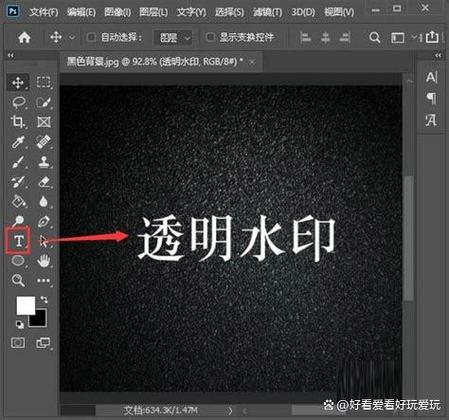Open the 视图(V) menu
The image size is (449, 420).
pyautogui.click(x=339, y=12)
